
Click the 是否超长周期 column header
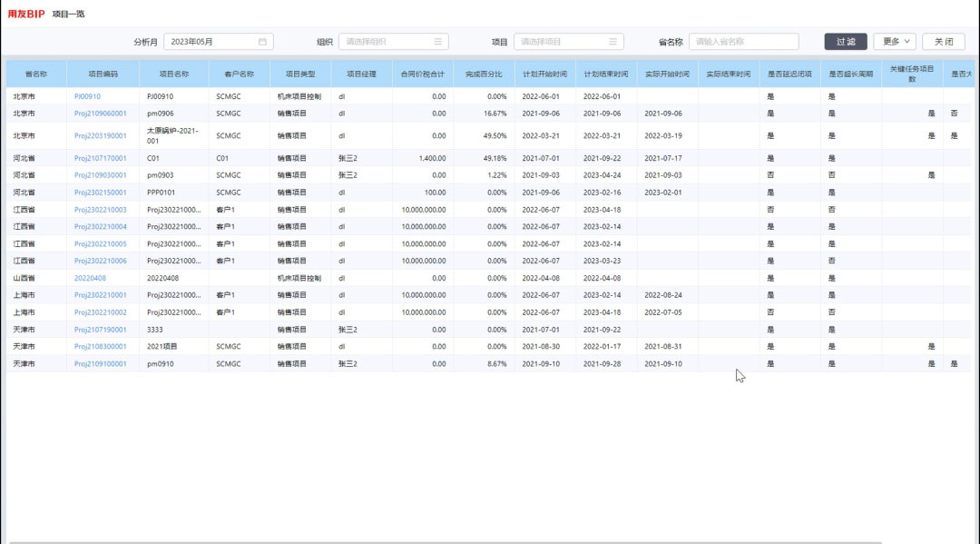click(850, 74)
